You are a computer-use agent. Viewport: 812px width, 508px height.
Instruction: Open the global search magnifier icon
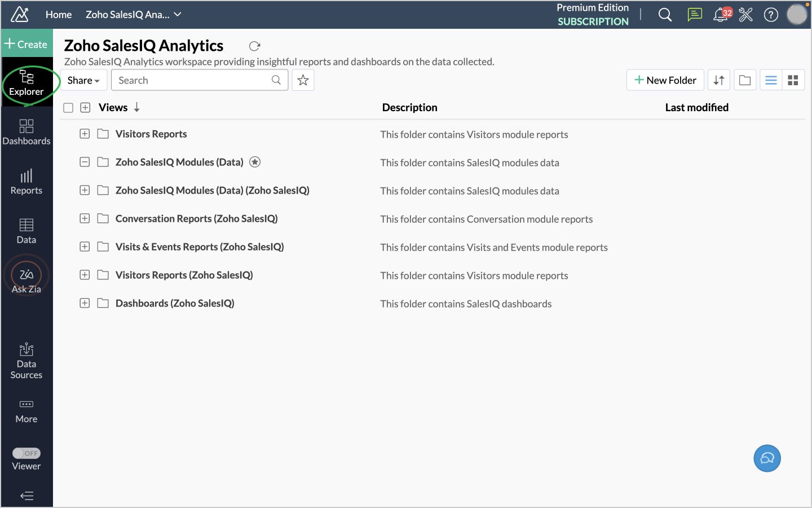(x=665, y=15)
